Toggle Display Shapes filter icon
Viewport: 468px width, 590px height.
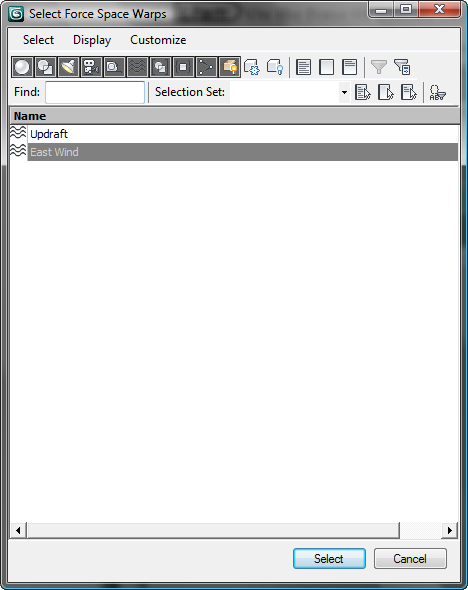tap(45, 67)
